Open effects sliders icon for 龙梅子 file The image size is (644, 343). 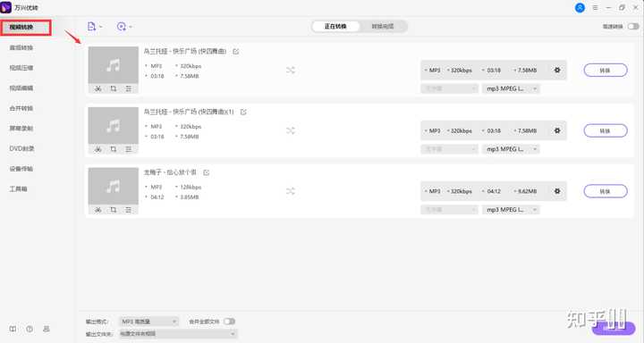click(129, 210)
